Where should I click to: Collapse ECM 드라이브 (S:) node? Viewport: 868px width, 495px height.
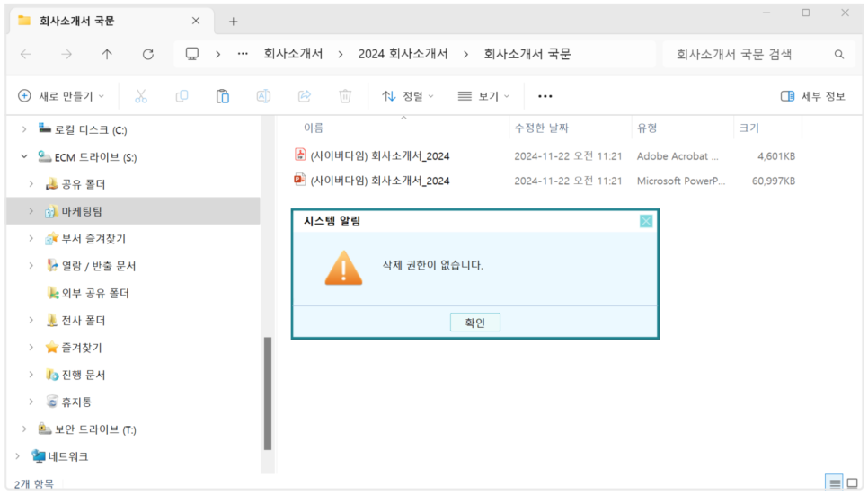tap(23, 156)
